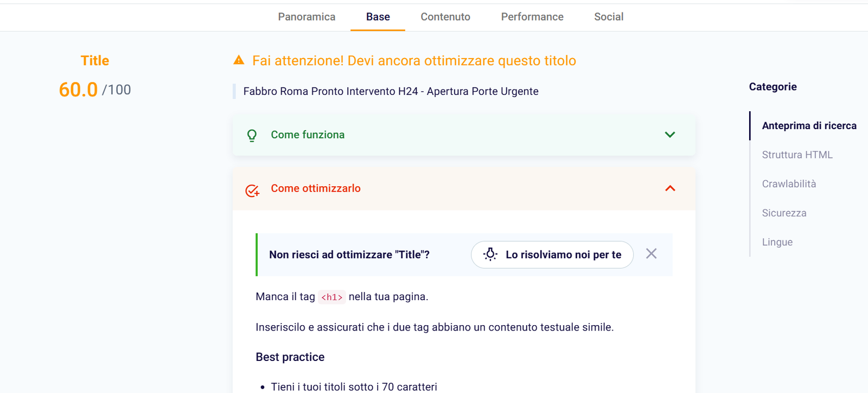Click the lightbulb icon beside Come funziona
The image size is (868, 393).
click(x=252, y=135)
